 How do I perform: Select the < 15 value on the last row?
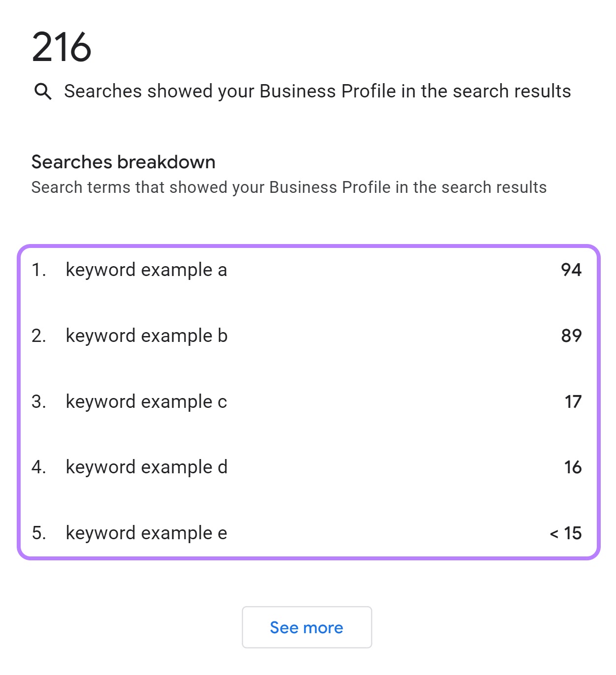(x=566, y=533)
